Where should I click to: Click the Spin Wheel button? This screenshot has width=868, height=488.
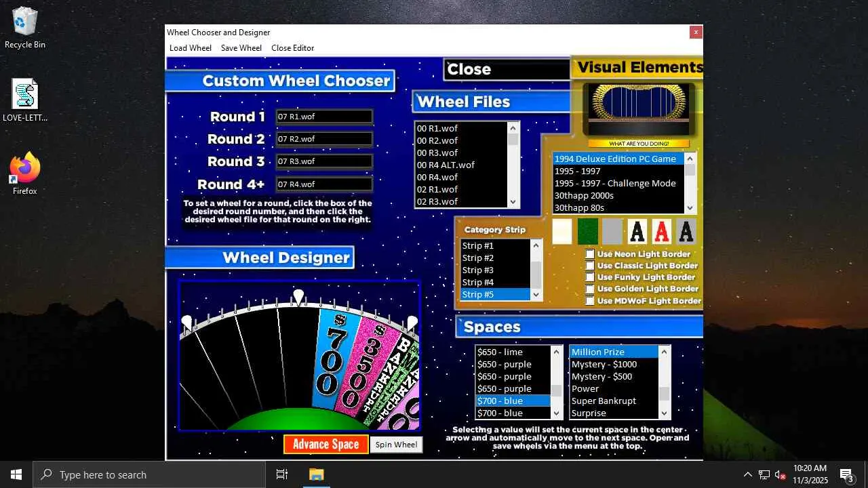click(396, 445)
